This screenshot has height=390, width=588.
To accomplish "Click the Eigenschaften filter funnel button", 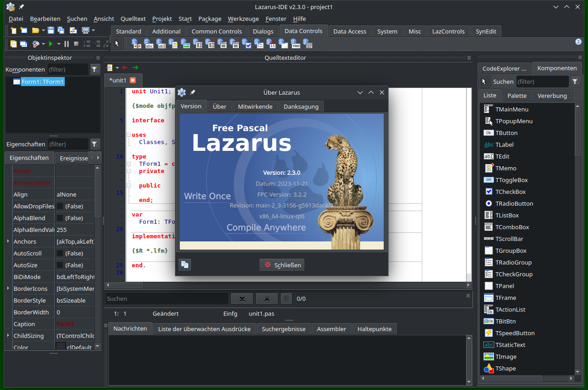I will 95,144.
